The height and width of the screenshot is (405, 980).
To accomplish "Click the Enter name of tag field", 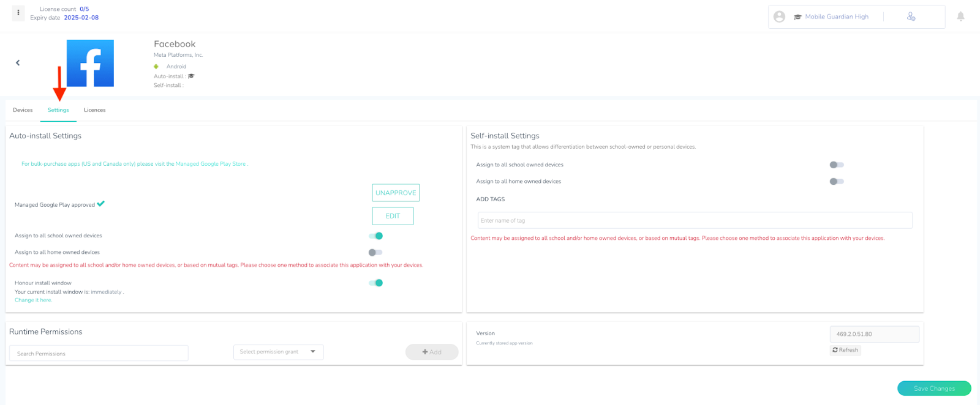I will pos(695,220).
